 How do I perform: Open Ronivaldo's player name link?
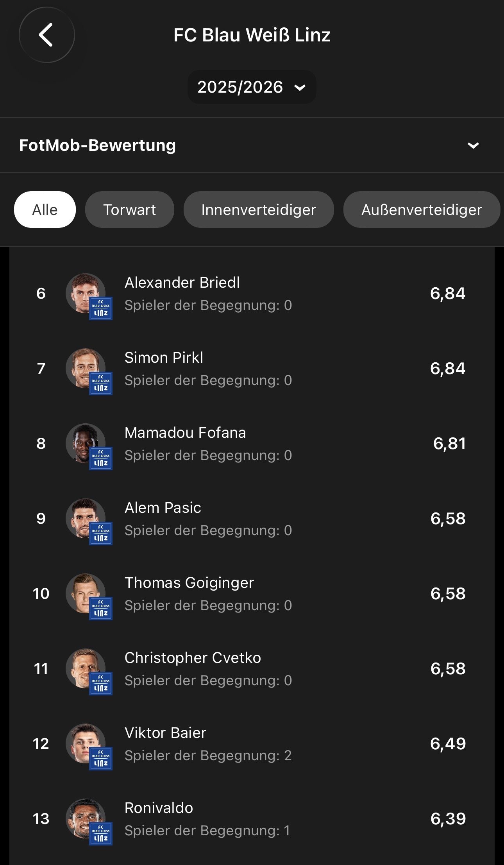[159, 808]
